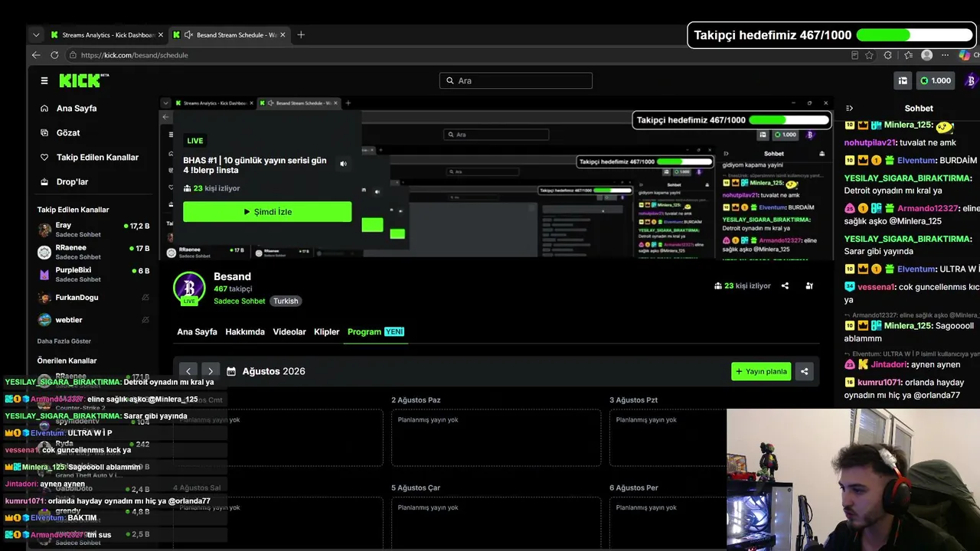This screenshot has width=980, height=551.
Task: Open the Besand user avatar menu
Action: 971,80
